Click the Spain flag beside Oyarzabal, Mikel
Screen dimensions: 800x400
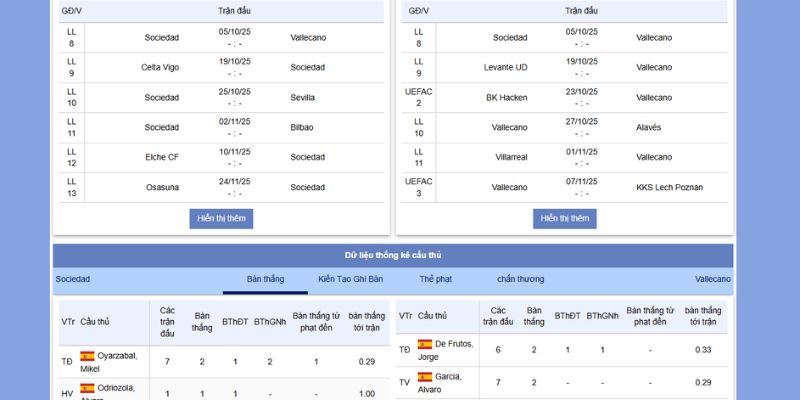click(x=87, y=356)
